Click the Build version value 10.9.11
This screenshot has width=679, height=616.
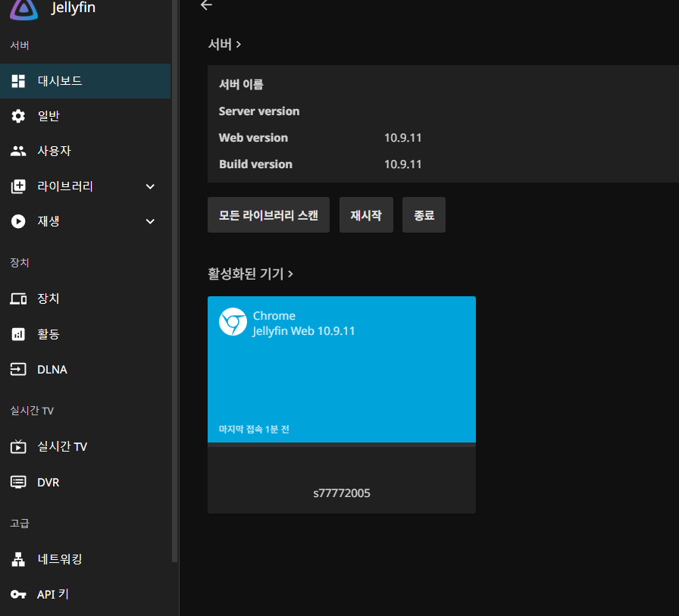(402, 164)
